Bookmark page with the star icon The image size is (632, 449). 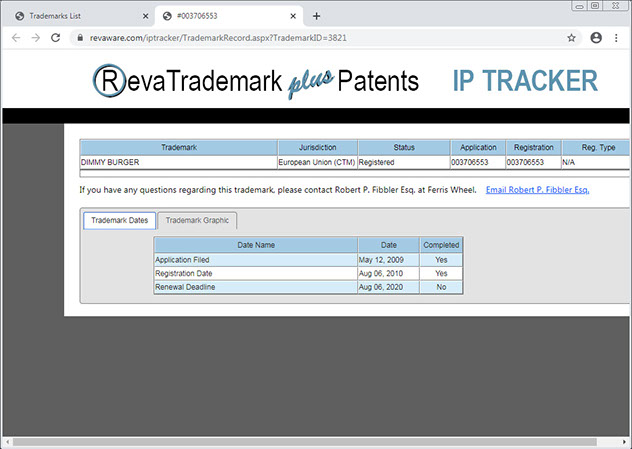(x=571, y=38)
